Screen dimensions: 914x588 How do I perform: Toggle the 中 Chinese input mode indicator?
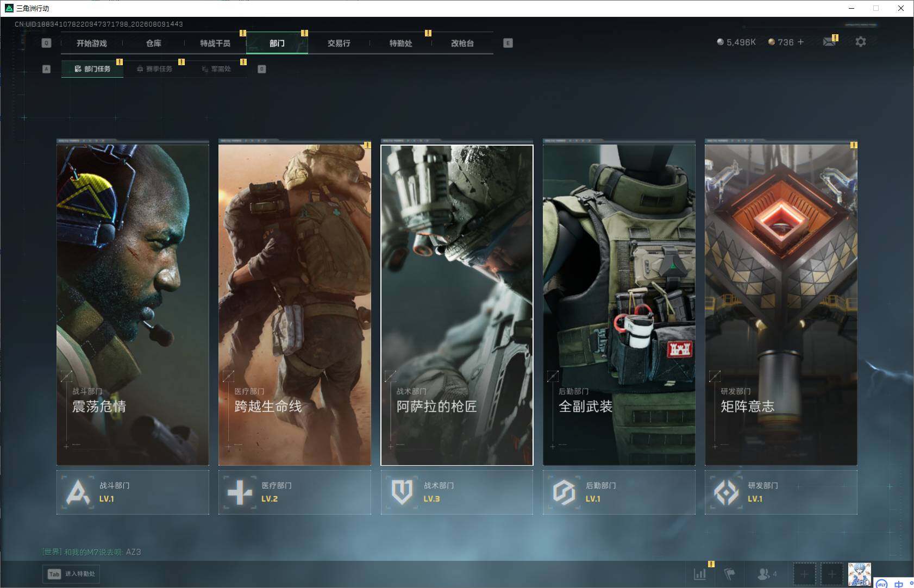[899, 584]
